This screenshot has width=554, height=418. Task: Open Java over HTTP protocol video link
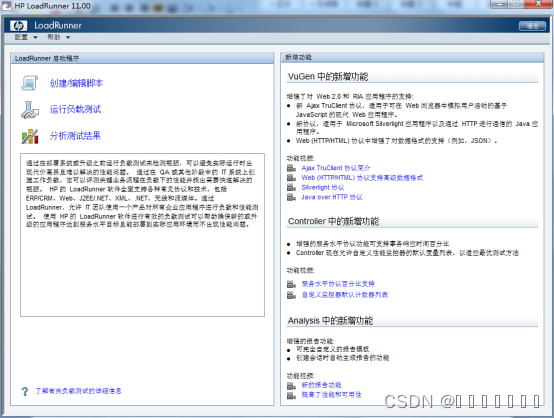click(x=332, y=197)
